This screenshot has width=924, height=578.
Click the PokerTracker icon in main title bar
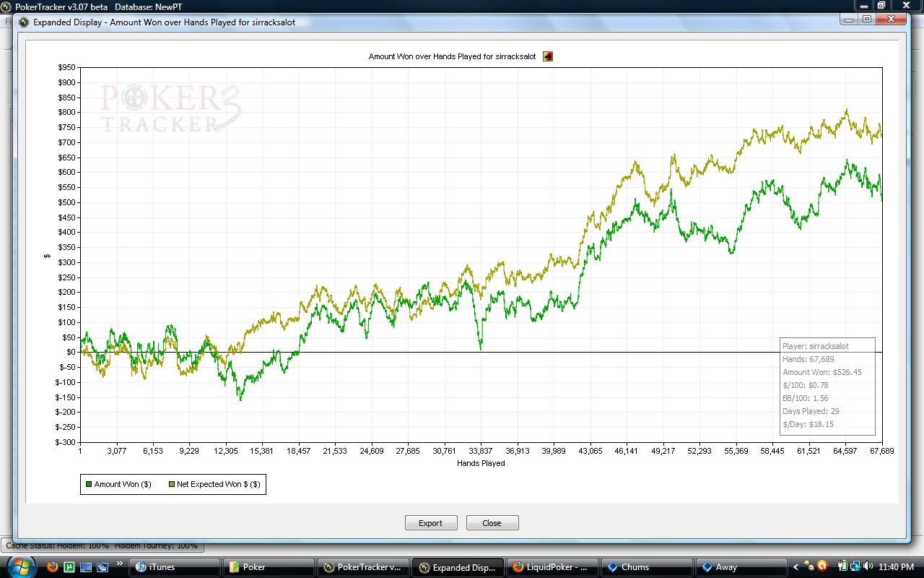(x=6, y=7)
